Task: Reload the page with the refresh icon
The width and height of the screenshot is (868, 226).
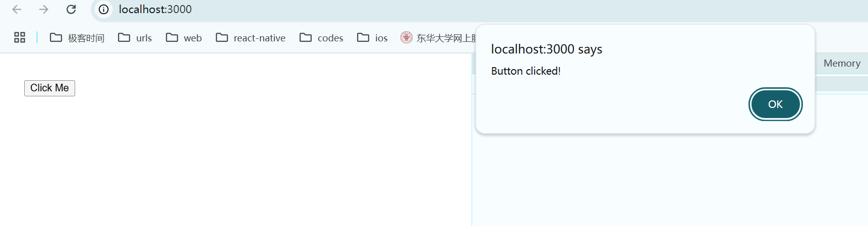Action: coord(71,10)
